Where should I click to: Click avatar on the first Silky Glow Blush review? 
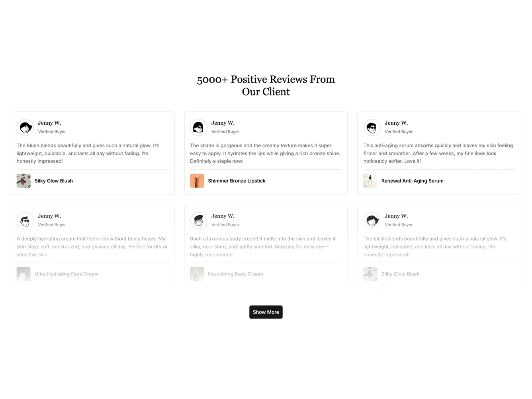tap(25, 127)
